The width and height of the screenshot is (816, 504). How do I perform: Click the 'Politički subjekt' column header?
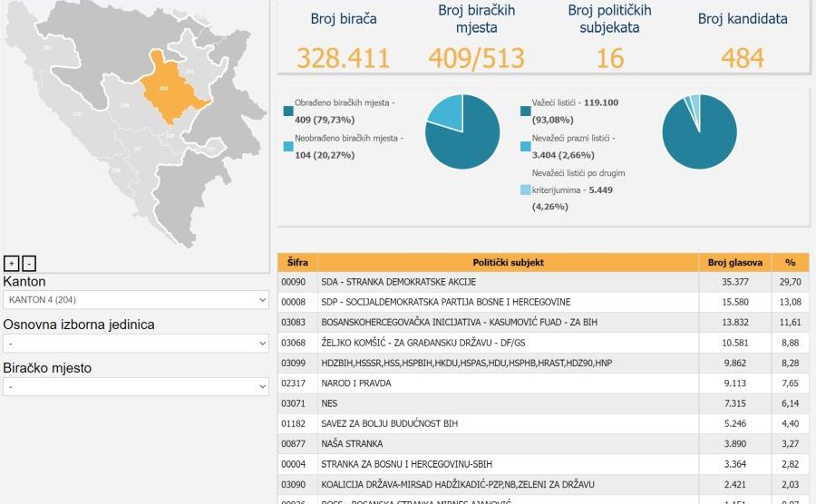click(508, 263)
